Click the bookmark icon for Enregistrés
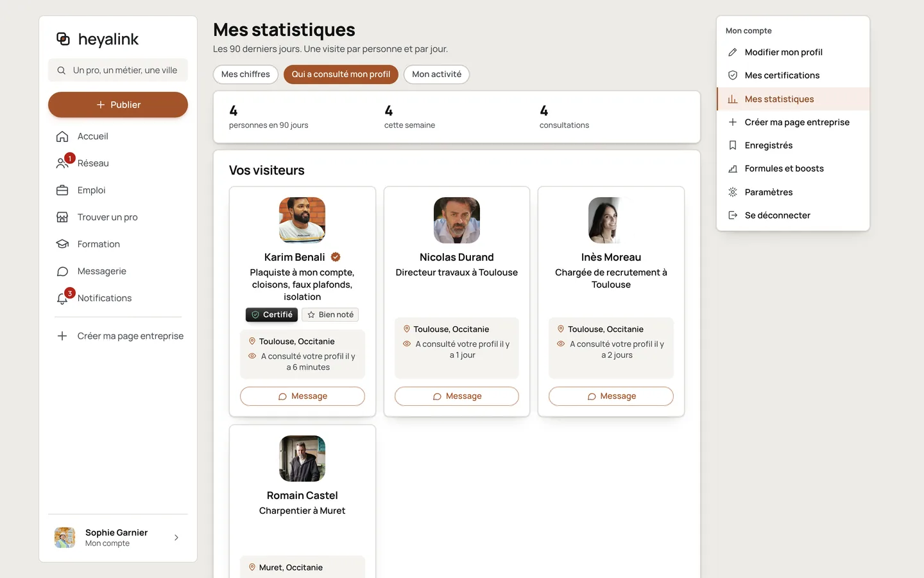This screenshot has width=924, height=578. click(733, 145)
